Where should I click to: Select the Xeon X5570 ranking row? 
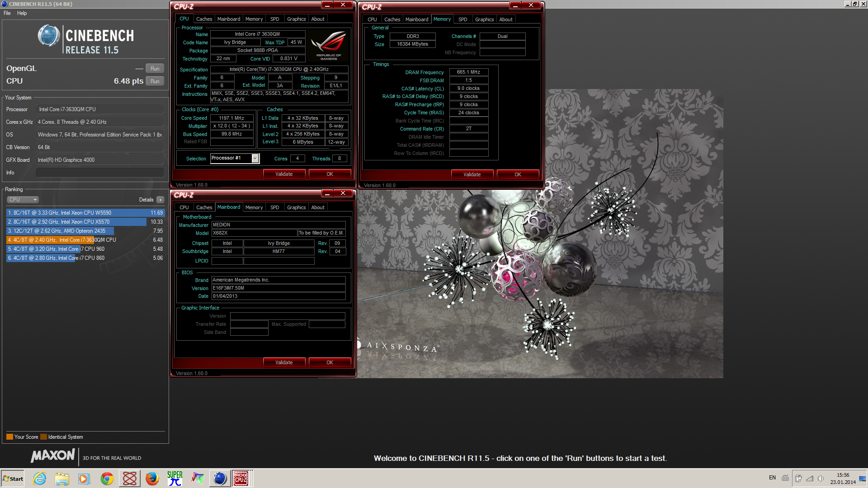click(85, 222)
